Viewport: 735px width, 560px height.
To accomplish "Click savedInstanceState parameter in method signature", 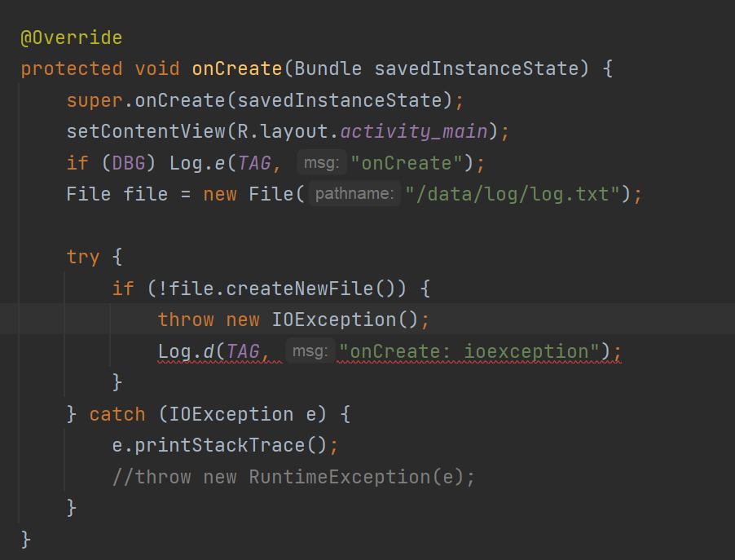I will pos(477,69).
